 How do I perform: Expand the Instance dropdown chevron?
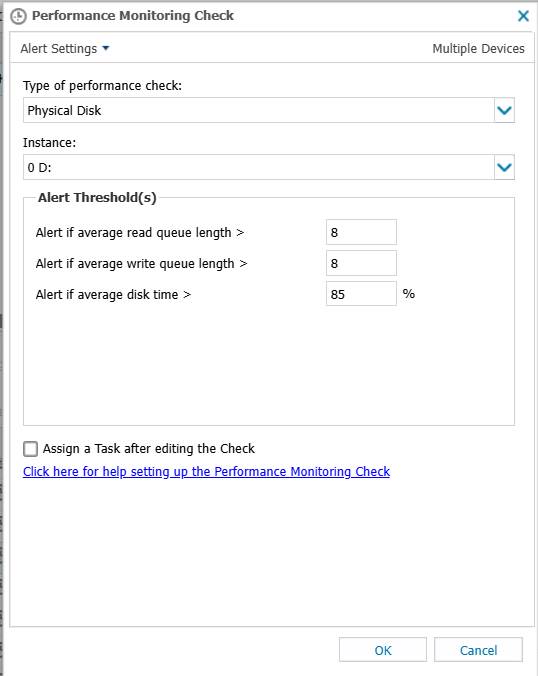point(504,167)
